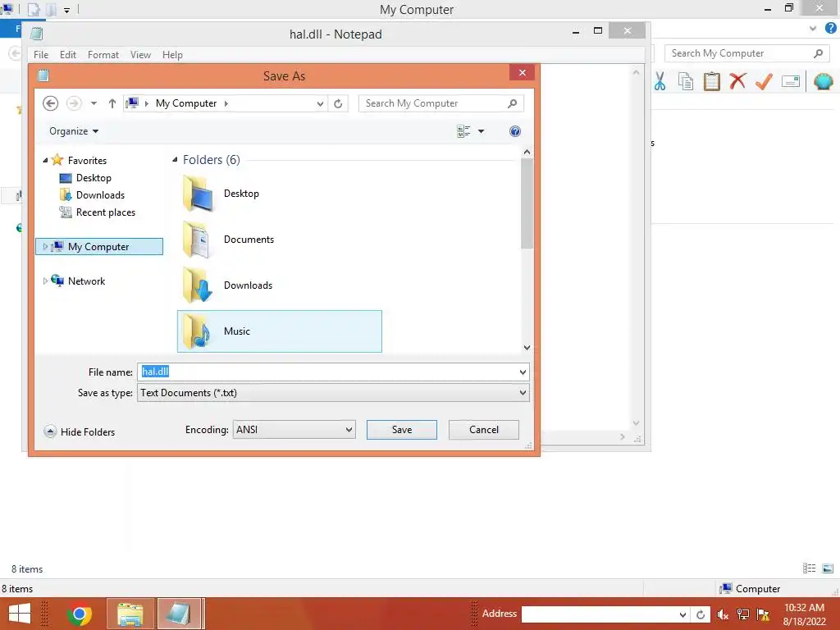840x630 pixels.
Task: Open Notepad's File menu
Action: point(41,55)
